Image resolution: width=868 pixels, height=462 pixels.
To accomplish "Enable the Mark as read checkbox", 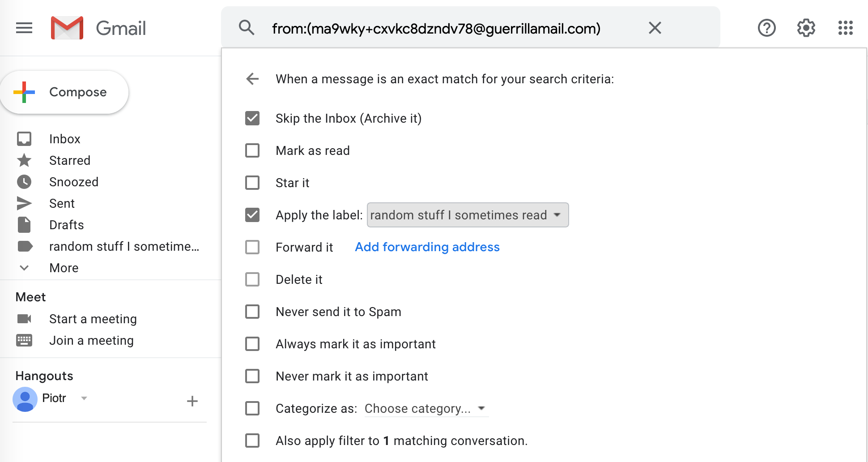I will pyautogui.click(x=252, y=150).
